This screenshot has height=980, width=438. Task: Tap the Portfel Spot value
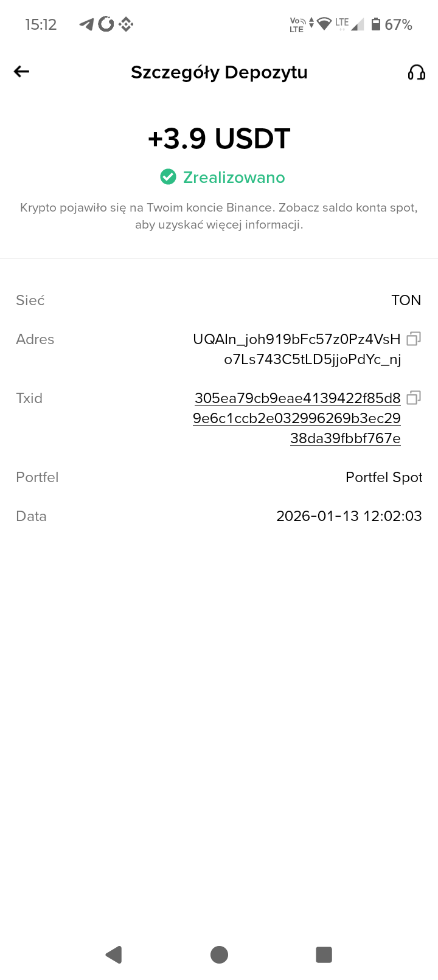(384, 477)
